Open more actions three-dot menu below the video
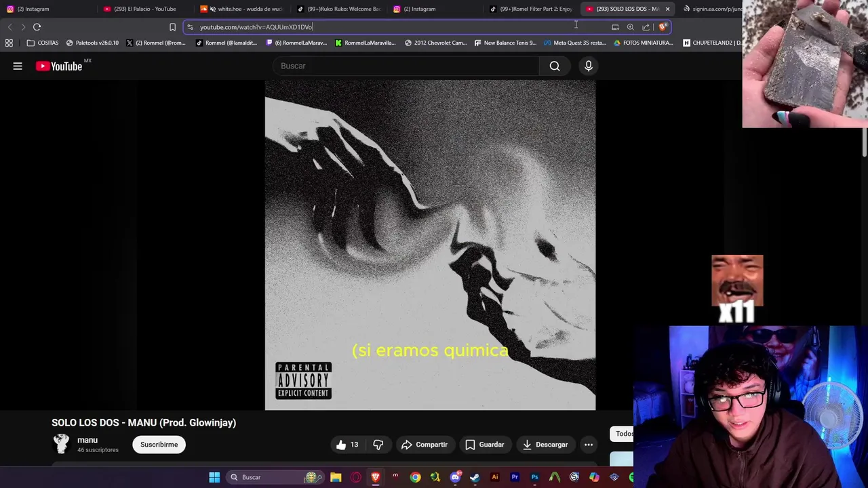868x488 pixels. point(589,445)
